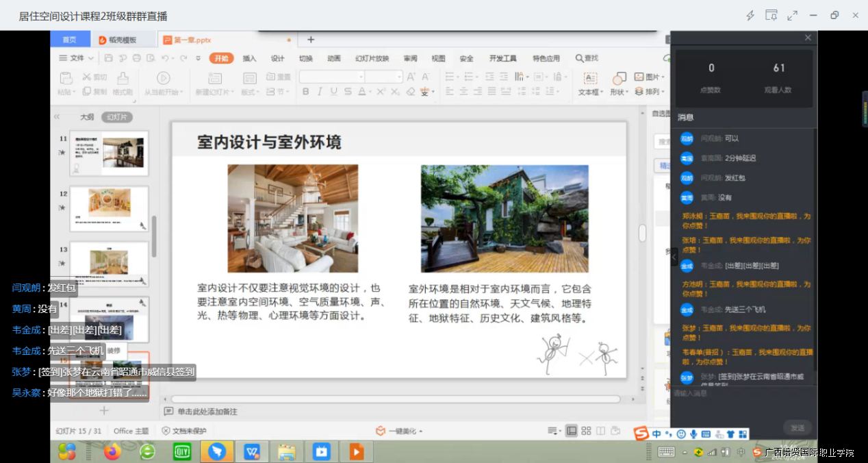Open the 插入 ribbon tab
Viewport: 868px width, 463px height.
coord(249,58)
